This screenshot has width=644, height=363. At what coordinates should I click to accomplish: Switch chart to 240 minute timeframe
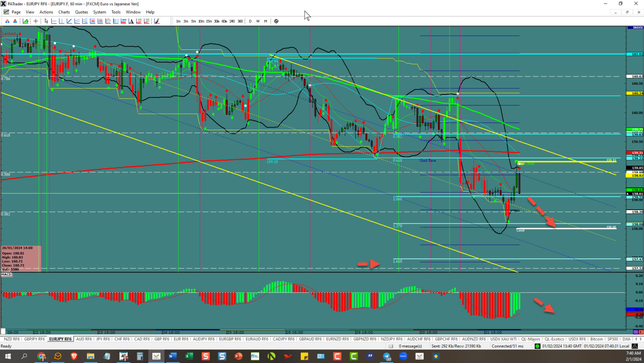click(x=232, y=21)
